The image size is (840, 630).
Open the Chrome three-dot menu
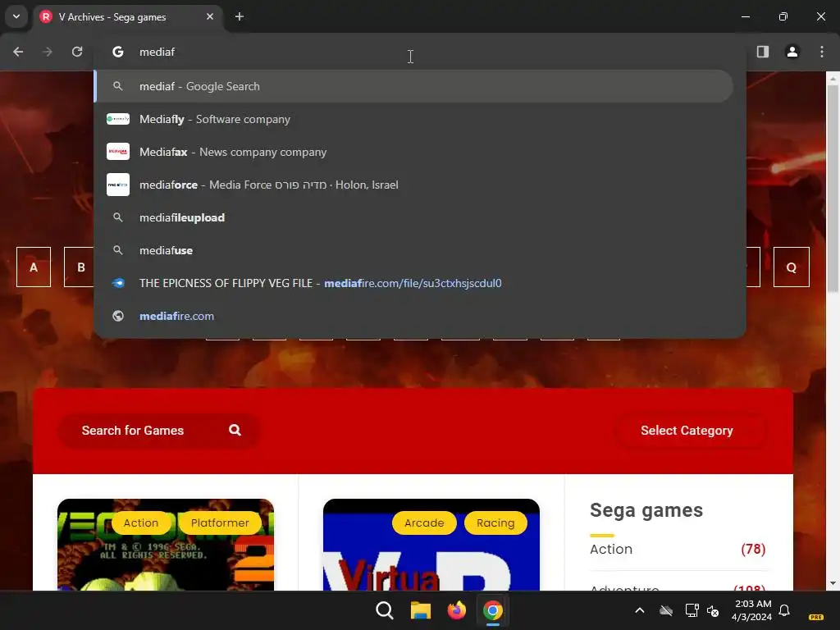pos(822,52)
